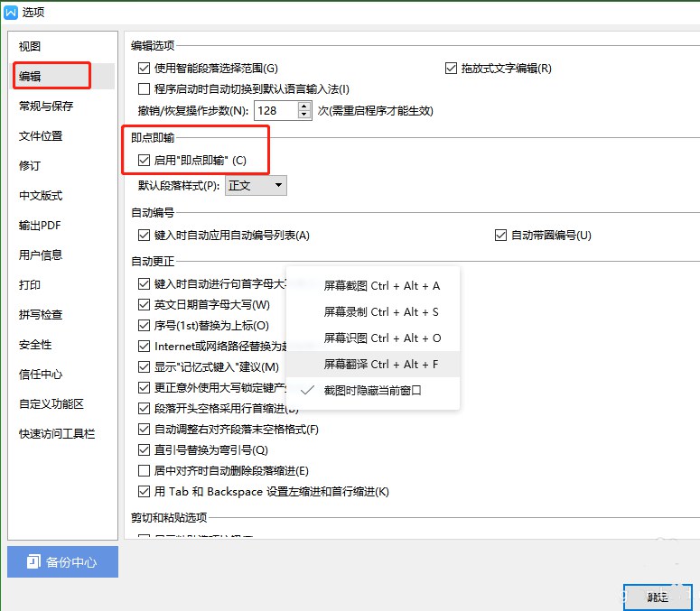Screen dimensions: 700x611
Task: Open 快速访问工具栏 category
Action: point(57,433)
